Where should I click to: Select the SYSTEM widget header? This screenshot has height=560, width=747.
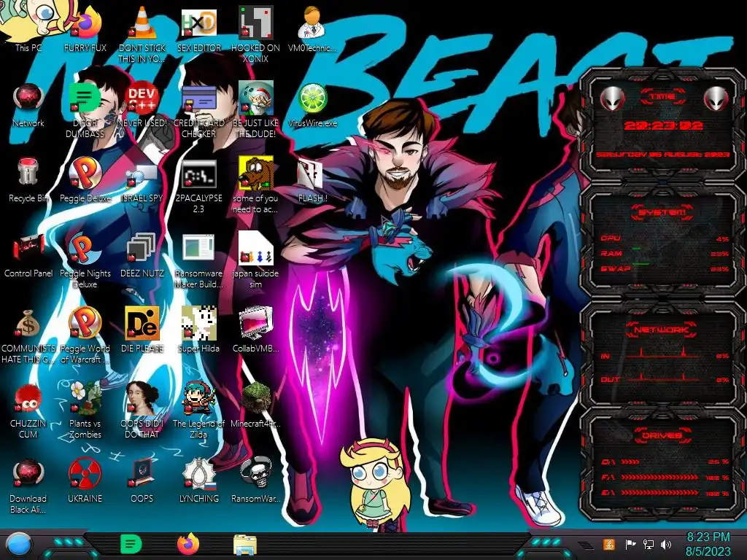click(x=662, y=212)
